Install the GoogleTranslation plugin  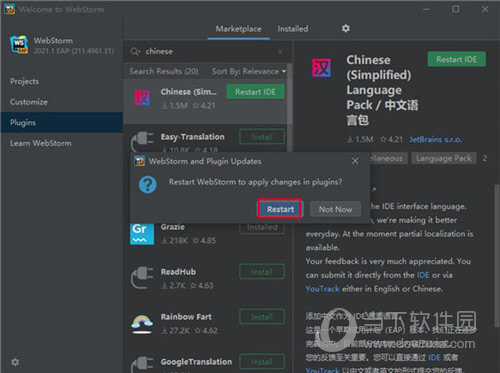tap(262, 362)
